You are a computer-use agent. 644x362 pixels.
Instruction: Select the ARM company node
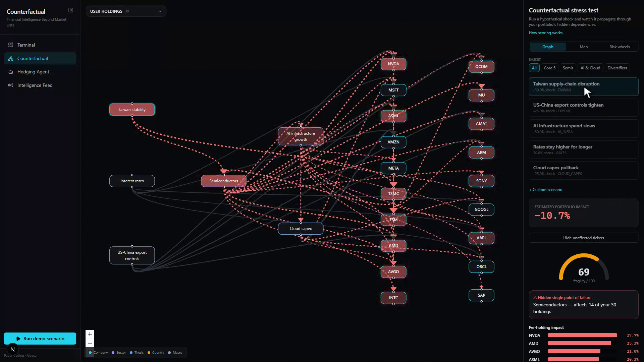[481, 153]
